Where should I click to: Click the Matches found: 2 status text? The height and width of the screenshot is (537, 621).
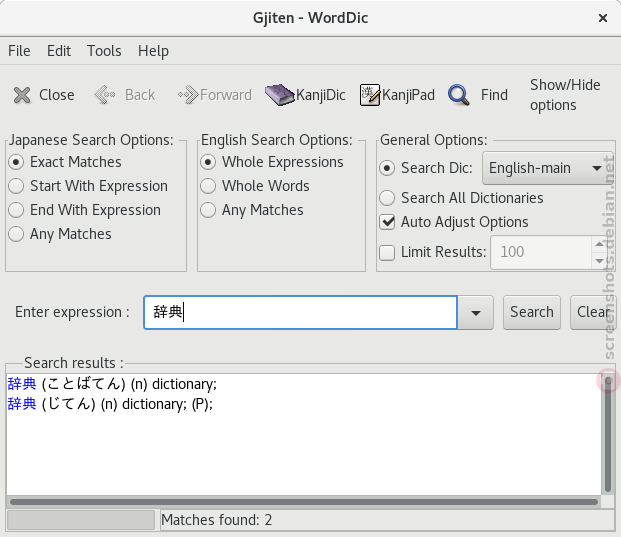(x=217, y=520)
